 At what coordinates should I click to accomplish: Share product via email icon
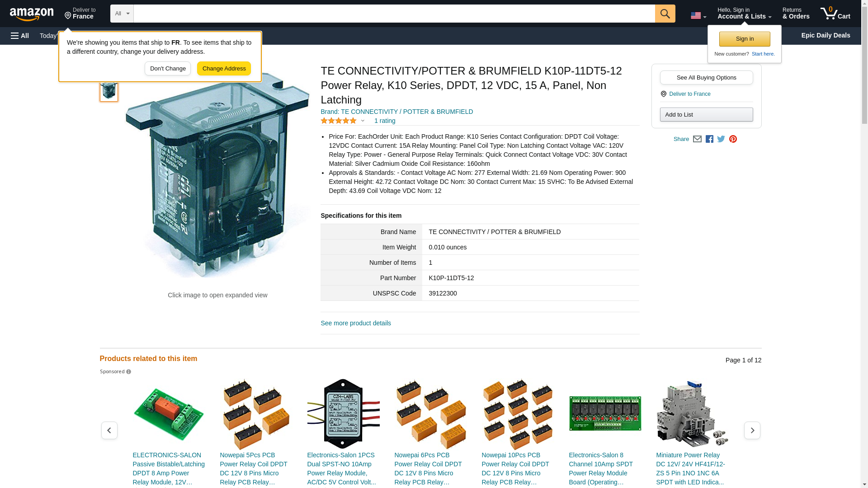[x=697, y=139]
